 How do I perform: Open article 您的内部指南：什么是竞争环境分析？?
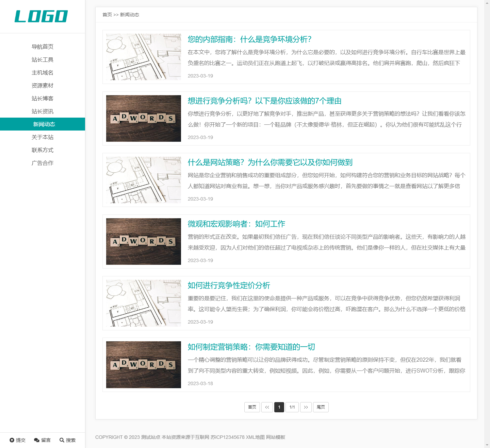coord(249,39)
